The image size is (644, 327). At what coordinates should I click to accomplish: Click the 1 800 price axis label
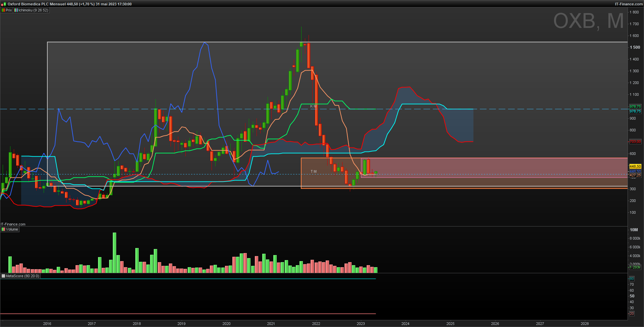point(634,12)
